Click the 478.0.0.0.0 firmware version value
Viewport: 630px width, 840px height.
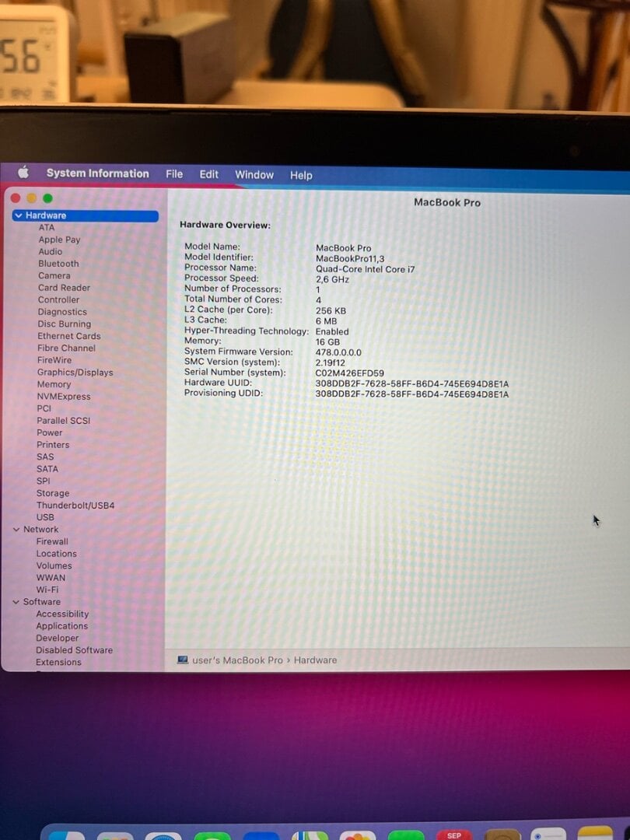[x=338, y=352]
